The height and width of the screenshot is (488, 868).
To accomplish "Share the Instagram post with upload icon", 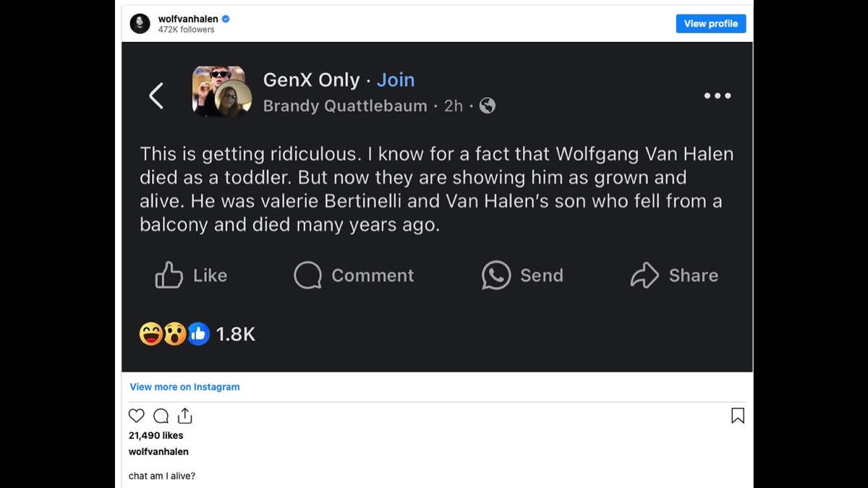I will (x=185, y=416).
